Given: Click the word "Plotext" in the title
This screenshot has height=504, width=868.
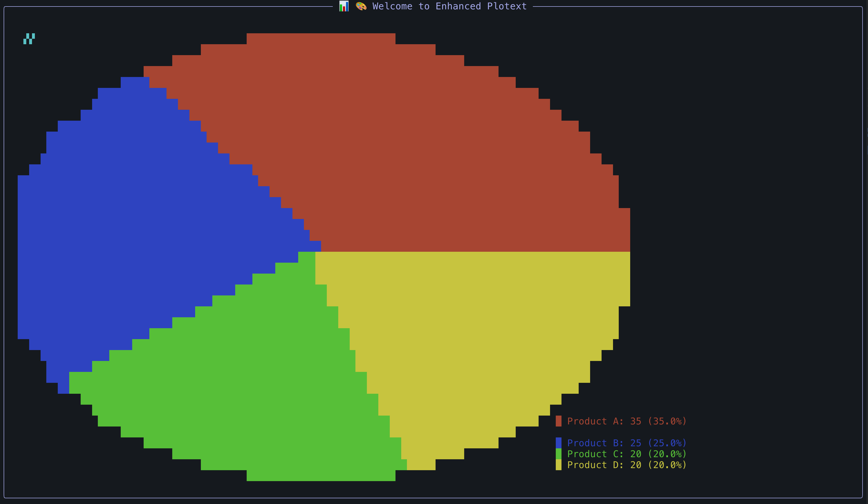Looking at the screenshot, I should pos(507,6).
